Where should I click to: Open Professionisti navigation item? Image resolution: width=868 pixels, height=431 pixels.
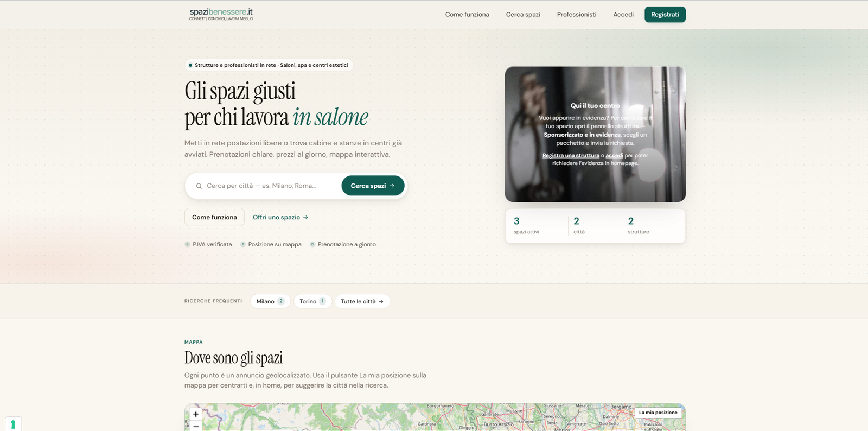point(577,15)
